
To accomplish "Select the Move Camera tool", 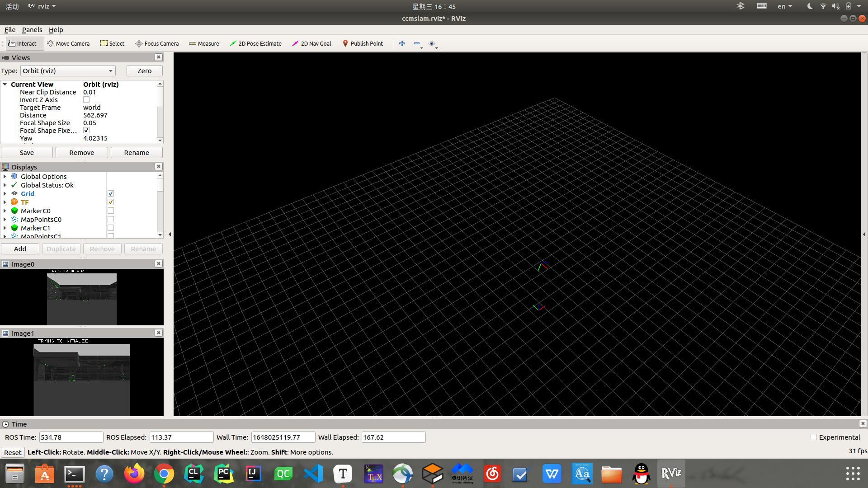I will click(68, 43).
